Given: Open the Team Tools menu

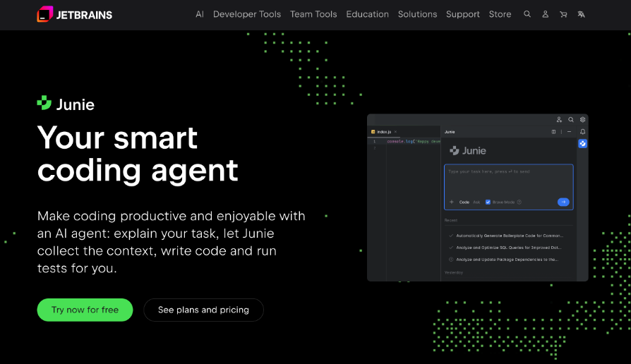Looking at the screenshot, I should (313, 14).
